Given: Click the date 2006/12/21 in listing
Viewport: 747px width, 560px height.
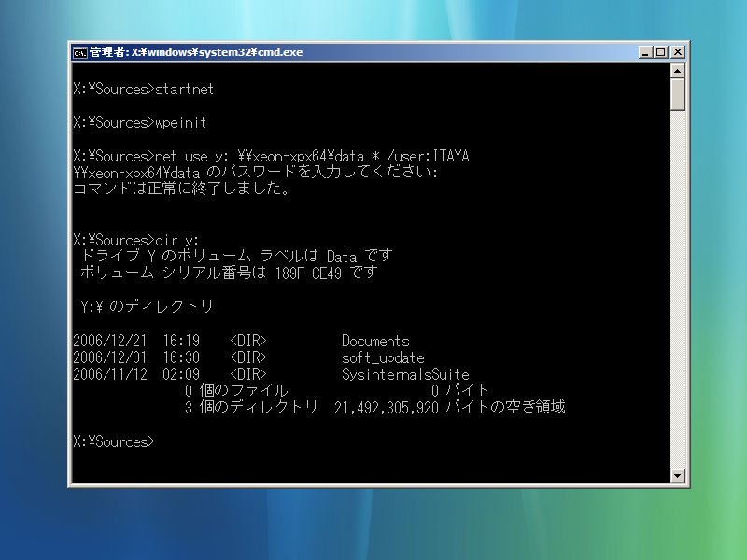Looking at the screenshot, I should (x=110, y=341).
